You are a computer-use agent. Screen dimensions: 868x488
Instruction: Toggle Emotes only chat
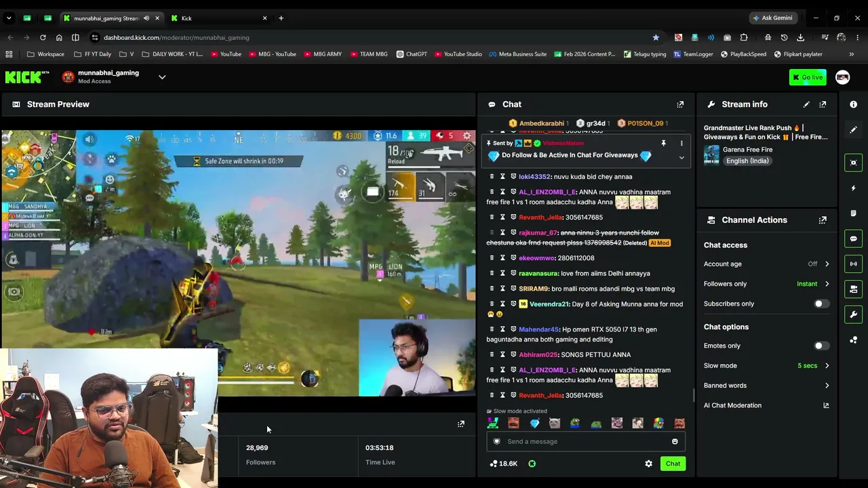(x=821, y=346)
